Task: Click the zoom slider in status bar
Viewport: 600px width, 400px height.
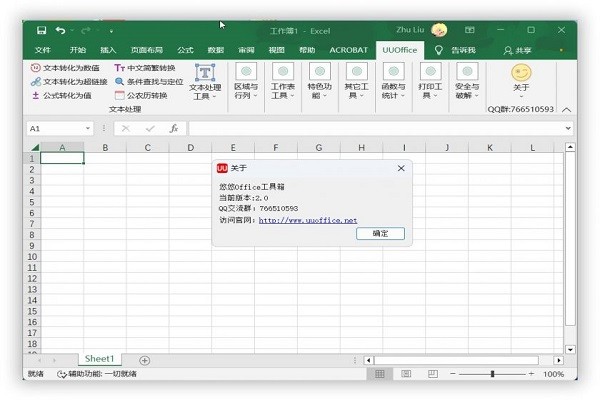Action: pos(492,374)
